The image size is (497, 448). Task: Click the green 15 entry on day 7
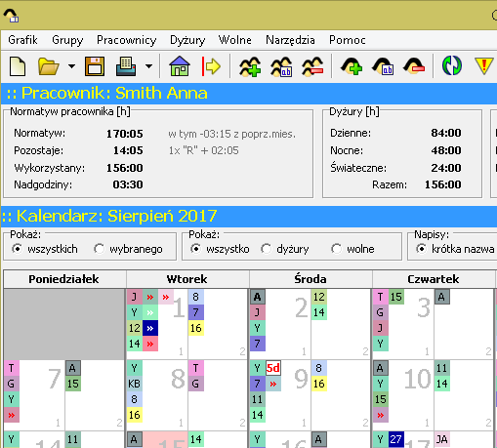tap(73, 384)
